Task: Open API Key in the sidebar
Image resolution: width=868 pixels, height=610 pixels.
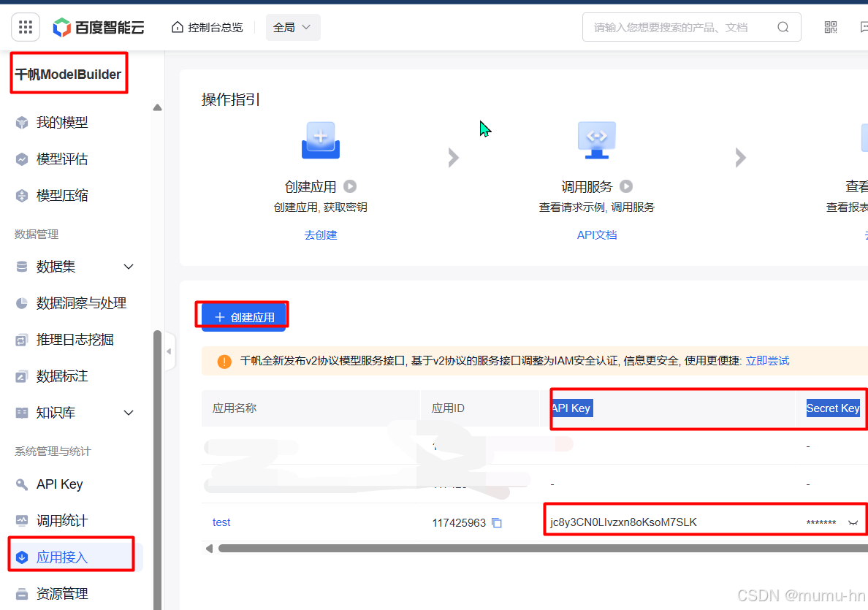Action: point(60,484)
